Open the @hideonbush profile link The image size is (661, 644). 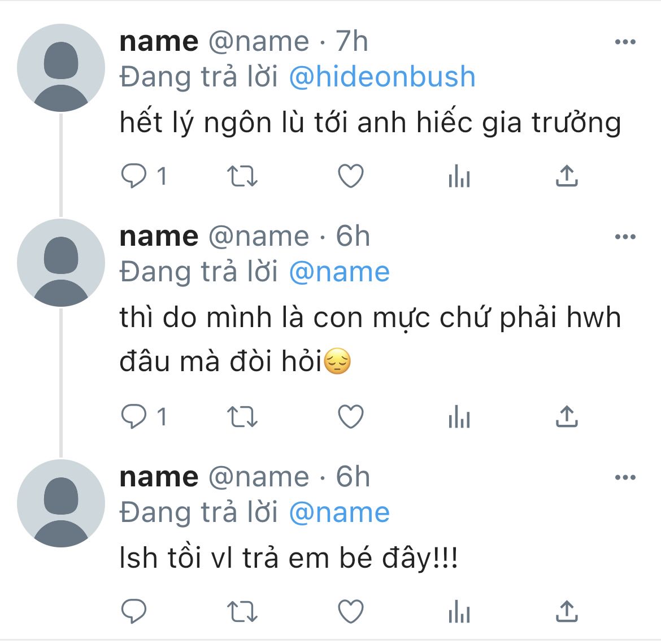pos(382,77)
